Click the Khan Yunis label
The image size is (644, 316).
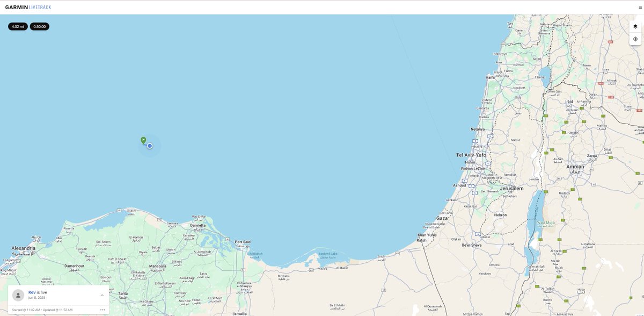pos(428,235)
